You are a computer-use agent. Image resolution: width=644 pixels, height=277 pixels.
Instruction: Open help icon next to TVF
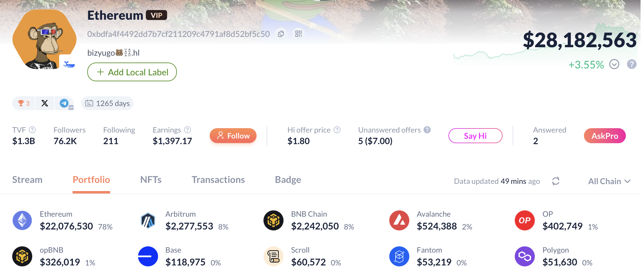pyautogui.click(x=32, y=130)
